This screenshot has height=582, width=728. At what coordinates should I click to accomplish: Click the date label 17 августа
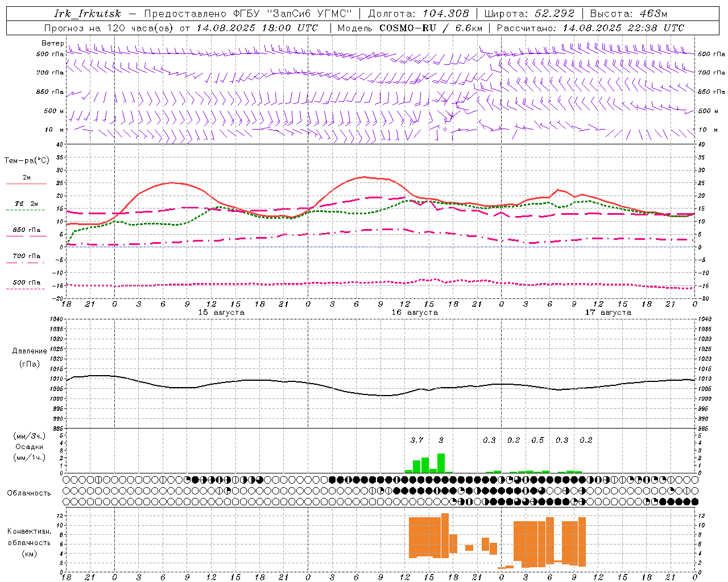coord(608,313)
